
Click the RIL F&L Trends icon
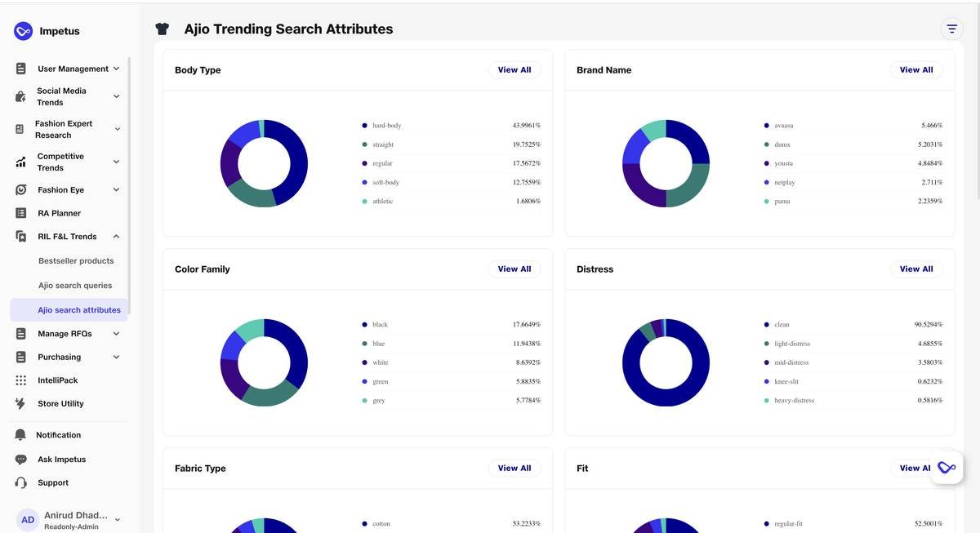[21, 237]
